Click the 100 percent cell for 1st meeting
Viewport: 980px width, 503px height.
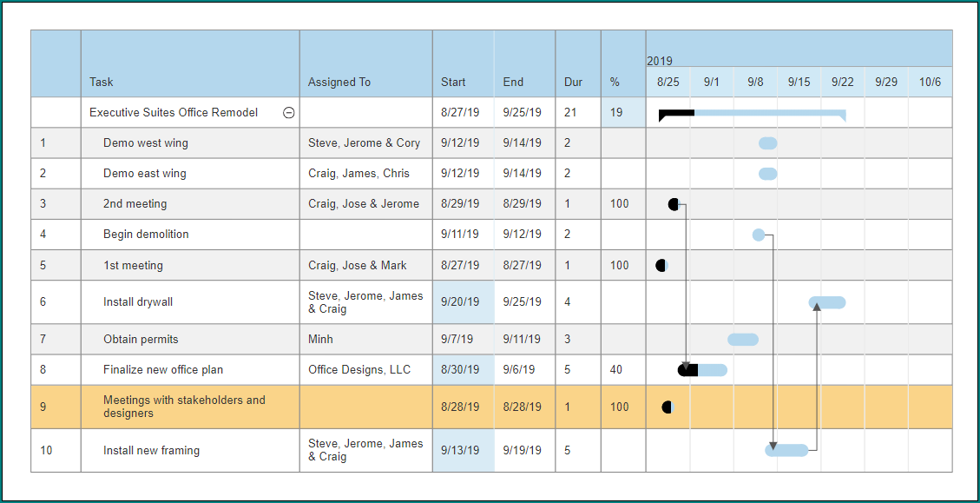click(x=623, y=265)
